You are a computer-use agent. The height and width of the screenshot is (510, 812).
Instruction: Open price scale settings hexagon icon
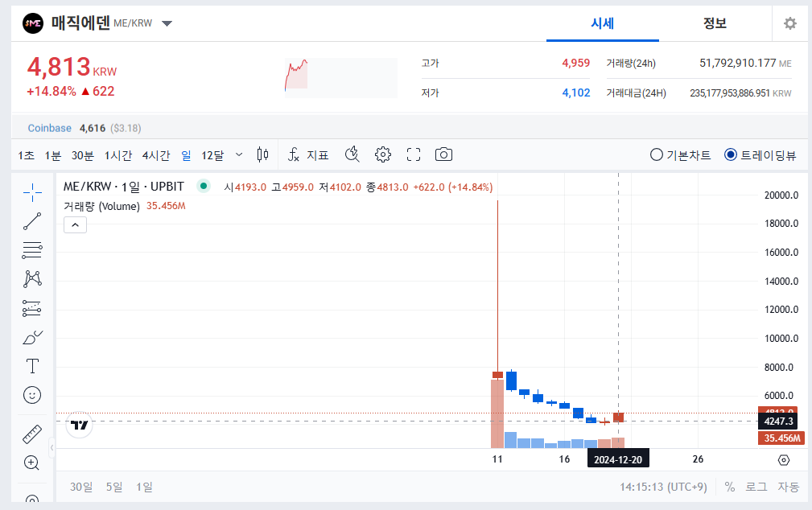point(784,460)
